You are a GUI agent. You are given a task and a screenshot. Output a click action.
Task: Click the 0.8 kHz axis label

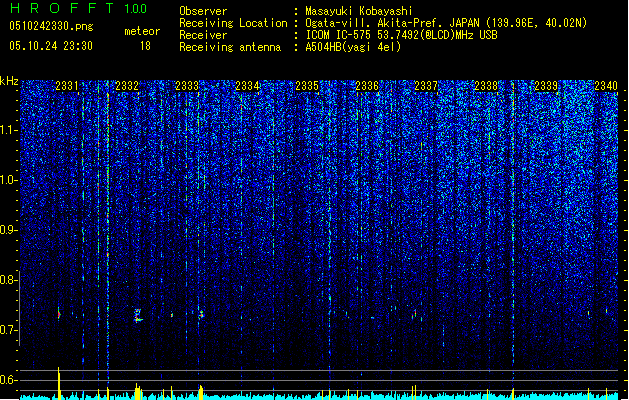tap(8, 280)
